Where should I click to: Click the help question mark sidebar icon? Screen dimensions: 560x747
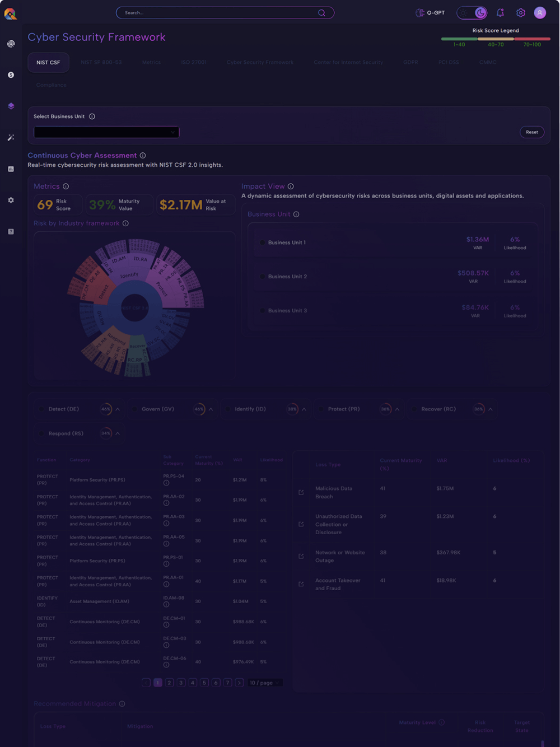(11, 232)
